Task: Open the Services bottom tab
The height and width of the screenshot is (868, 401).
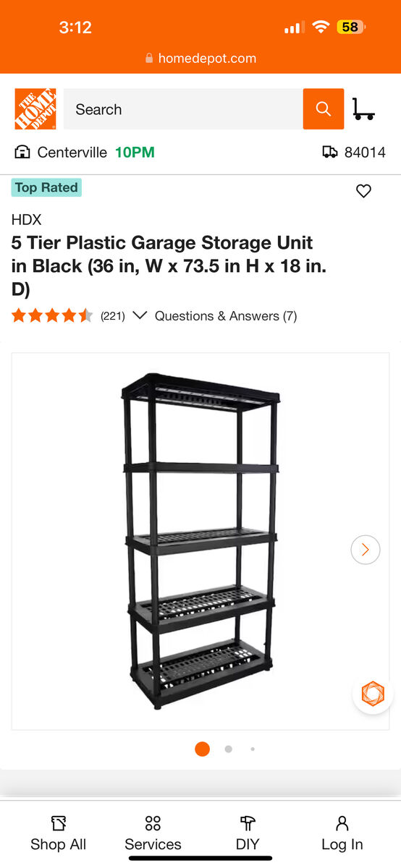Action: [153, 834]
